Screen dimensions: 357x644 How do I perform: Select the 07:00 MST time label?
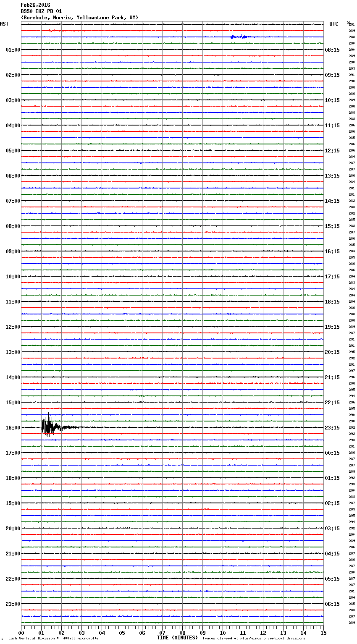(13, 201)
